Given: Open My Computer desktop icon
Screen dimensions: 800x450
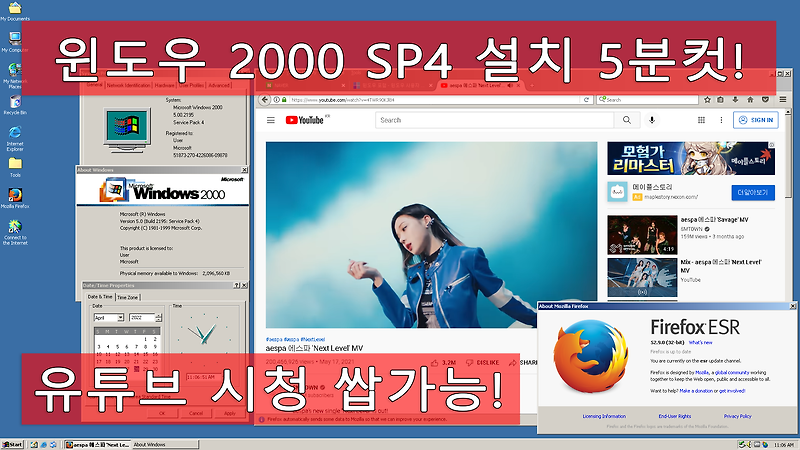Looking at the screenshot, I should click(x=15, y=42).
